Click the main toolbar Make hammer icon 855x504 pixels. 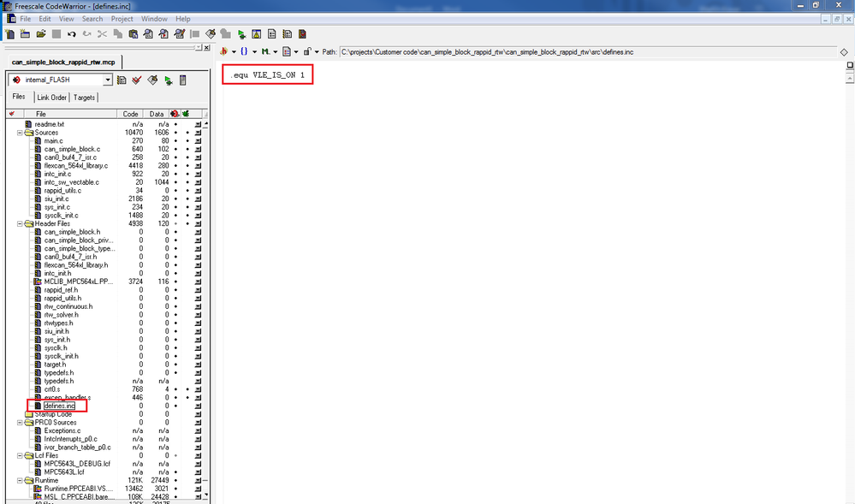(211, 34)
